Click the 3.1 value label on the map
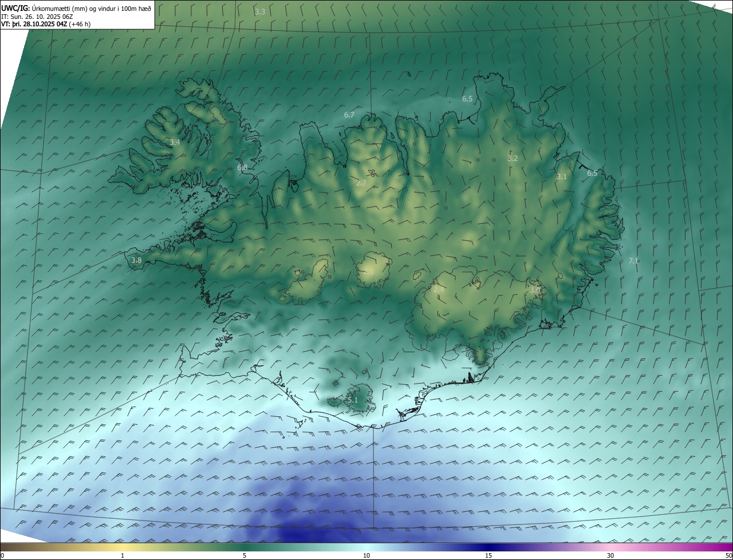This screenshot has width=733, height=560. pos(561,177)
